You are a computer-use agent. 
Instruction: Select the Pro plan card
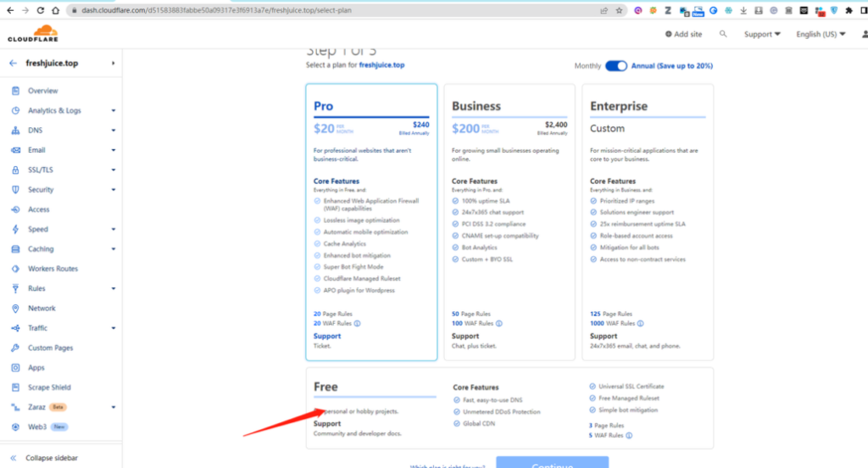point(371,222)
